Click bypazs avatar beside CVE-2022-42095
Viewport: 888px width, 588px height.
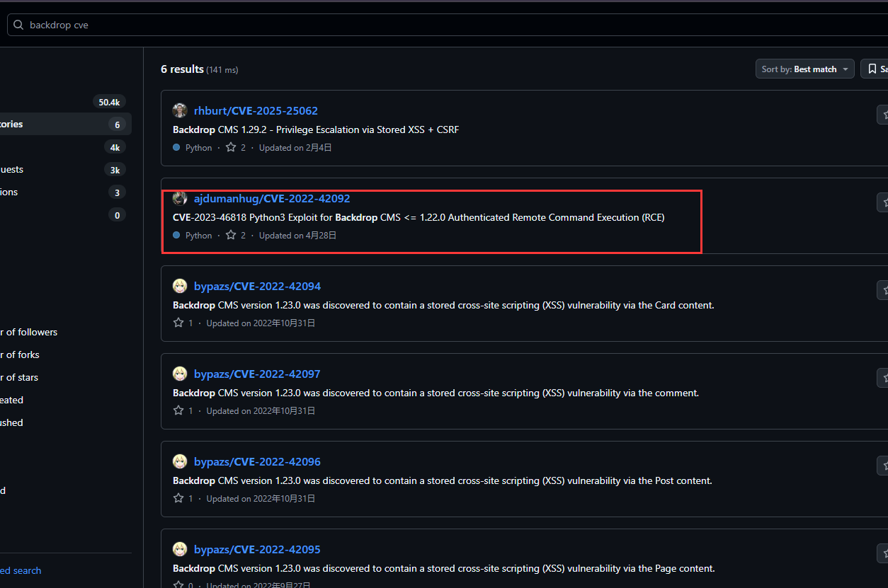click(x=180, y=549)
